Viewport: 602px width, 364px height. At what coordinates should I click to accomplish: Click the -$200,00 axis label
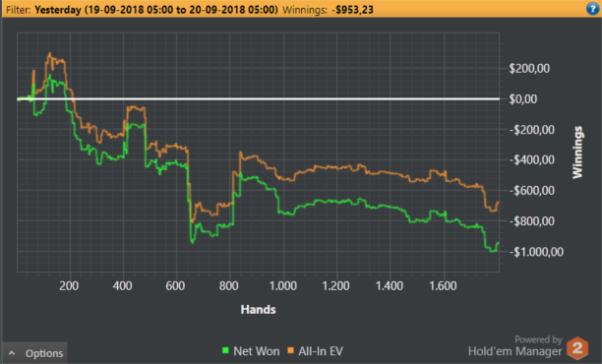click(532, 130)
